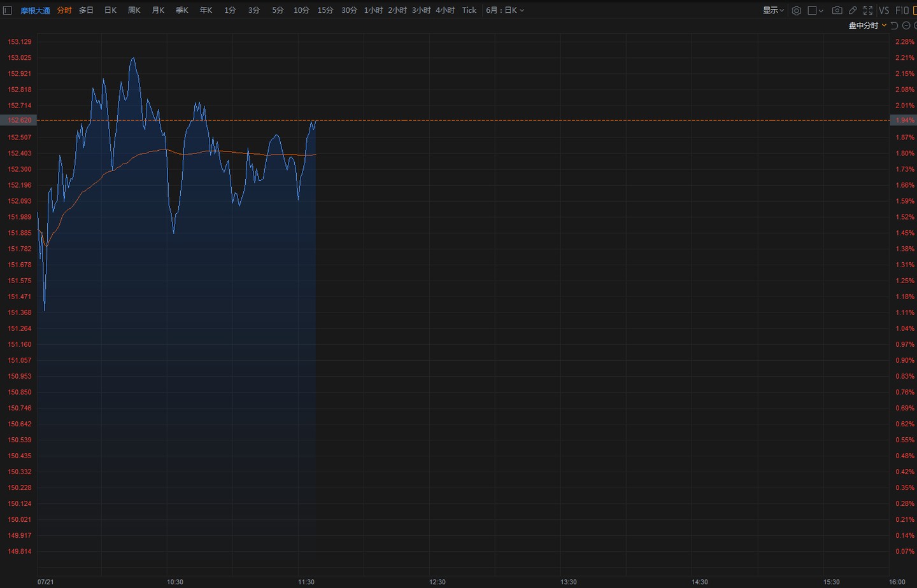
Task: Open the layout square selector
Action: 816,10
